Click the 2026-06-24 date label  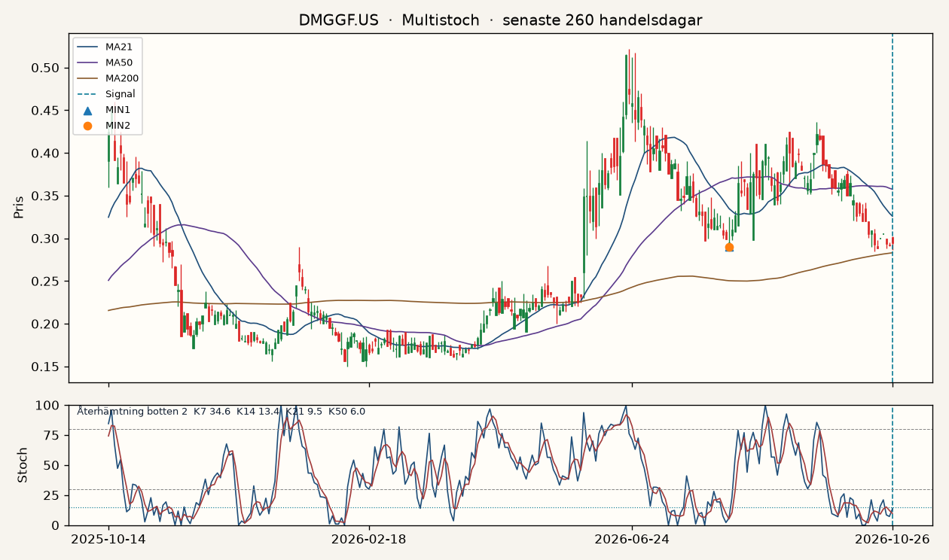point(632,539)
